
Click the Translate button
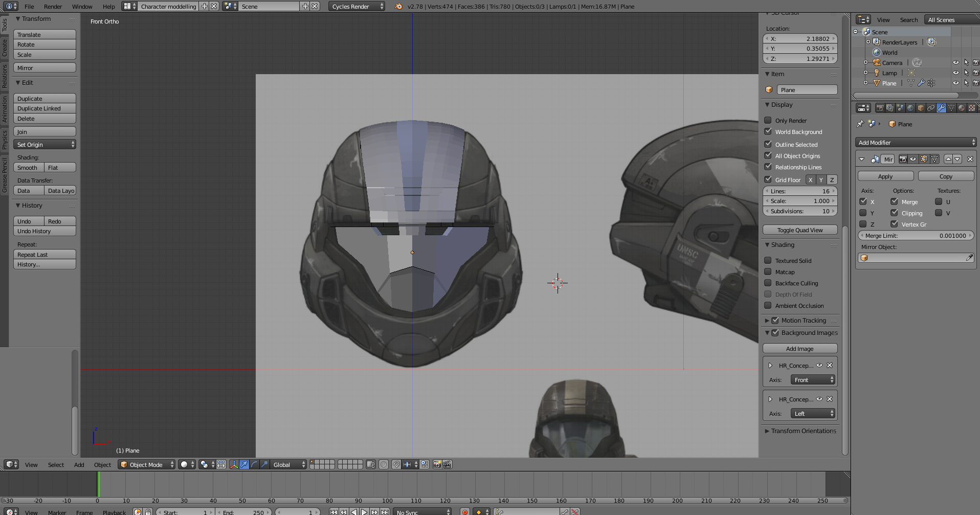click(x=45, y=34)
